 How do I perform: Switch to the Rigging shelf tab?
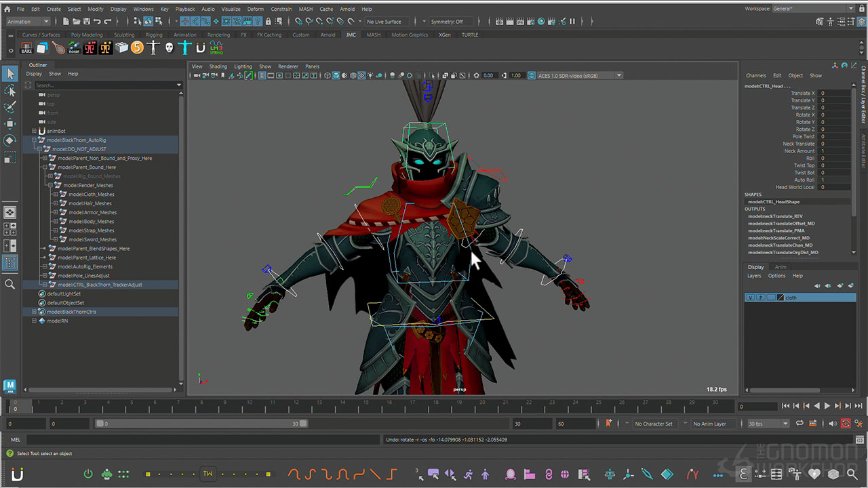point(154,35)
